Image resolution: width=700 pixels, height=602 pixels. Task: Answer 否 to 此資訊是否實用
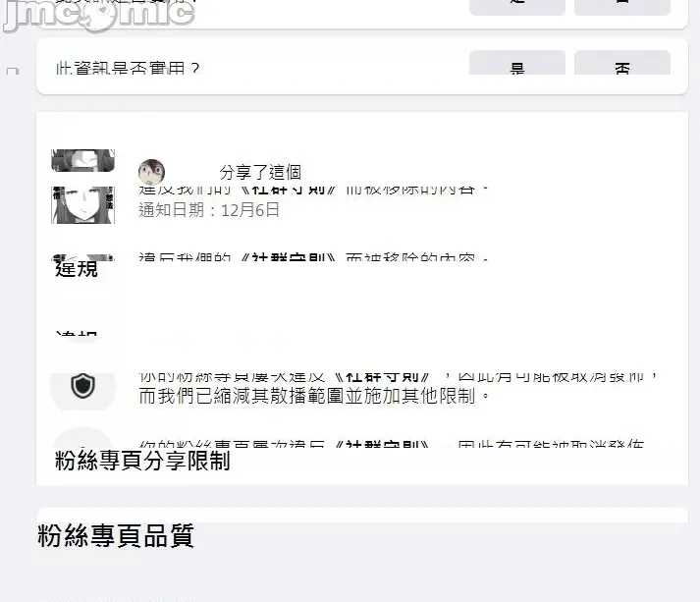tap(622, 63)
